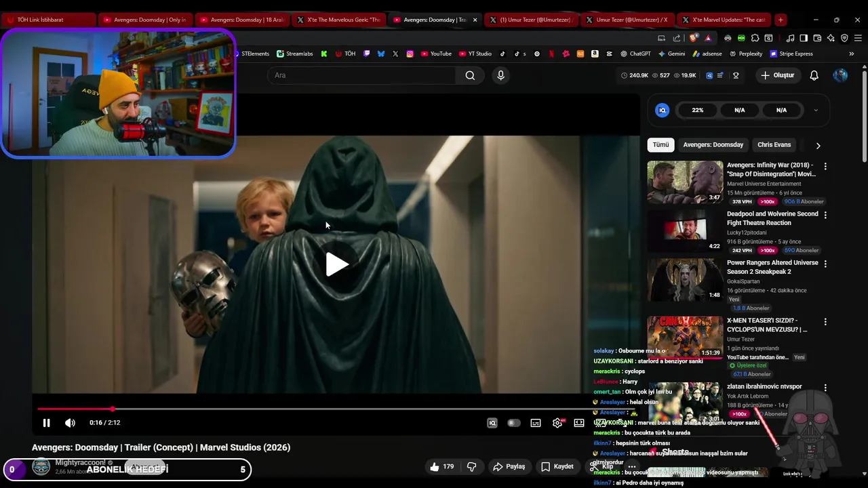868x488 pixels.
Task: Select the Avengers: Doomsday filter chip
Action: tap(713, 144)
